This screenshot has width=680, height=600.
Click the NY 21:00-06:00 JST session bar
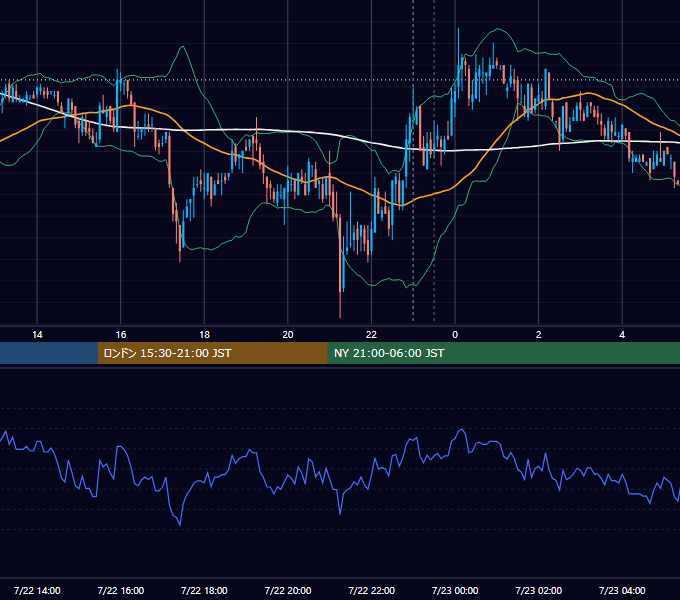coord(503,353)
